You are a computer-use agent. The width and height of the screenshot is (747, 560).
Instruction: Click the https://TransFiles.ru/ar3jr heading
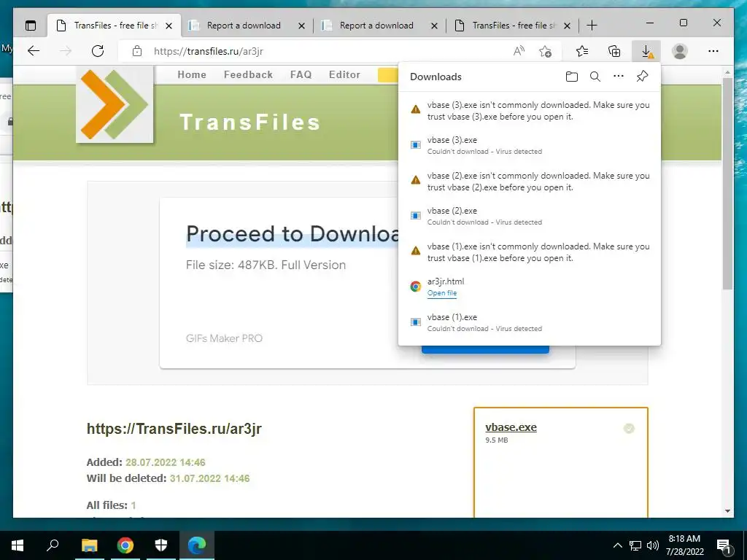tap(174, 429)
